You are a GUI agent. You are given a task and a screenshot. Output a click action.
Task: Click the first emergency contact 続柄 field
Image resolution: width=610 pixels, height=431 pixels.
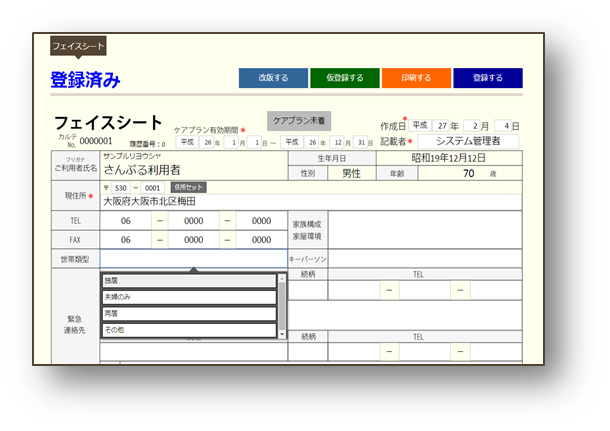click(307, 290)
